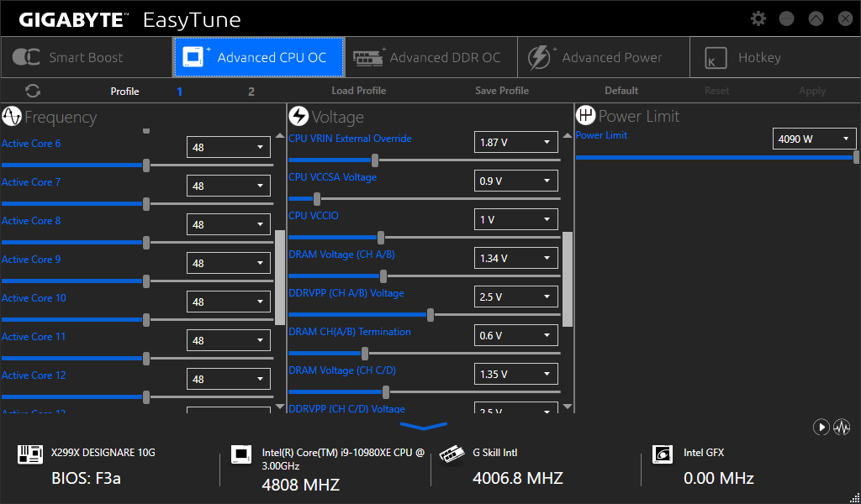Expand Active Core 11 ratio dropdown
Screen dimensions: 861x504
(x=229, y=340)
